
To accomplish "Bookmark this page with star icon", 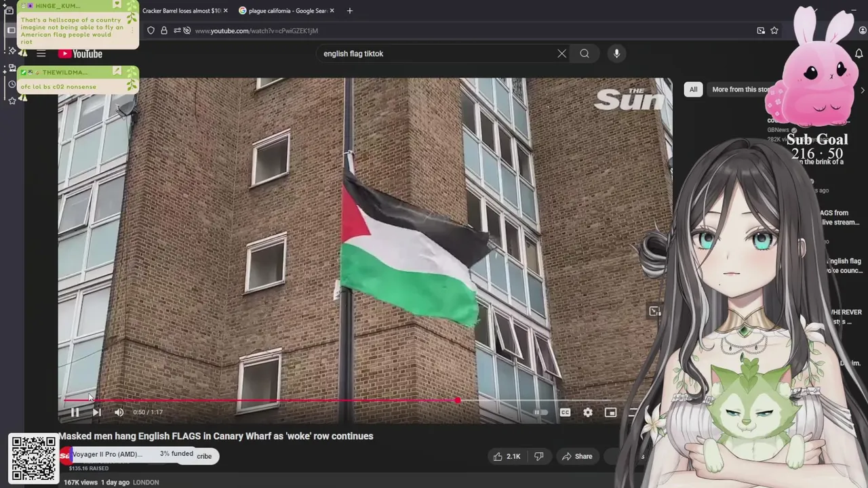I will point(774,30).
